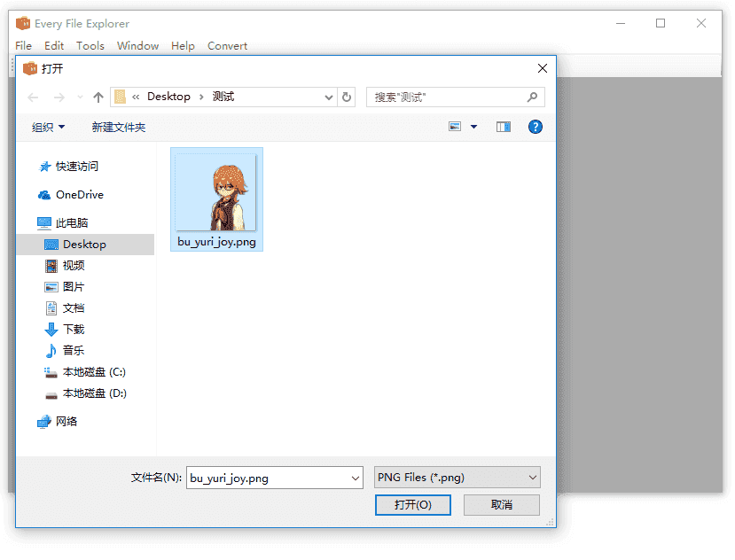The height and width of the screenshot is (560, 735).
Task: Select 此电脑 in the navigation pane
Action: (63, 223)
